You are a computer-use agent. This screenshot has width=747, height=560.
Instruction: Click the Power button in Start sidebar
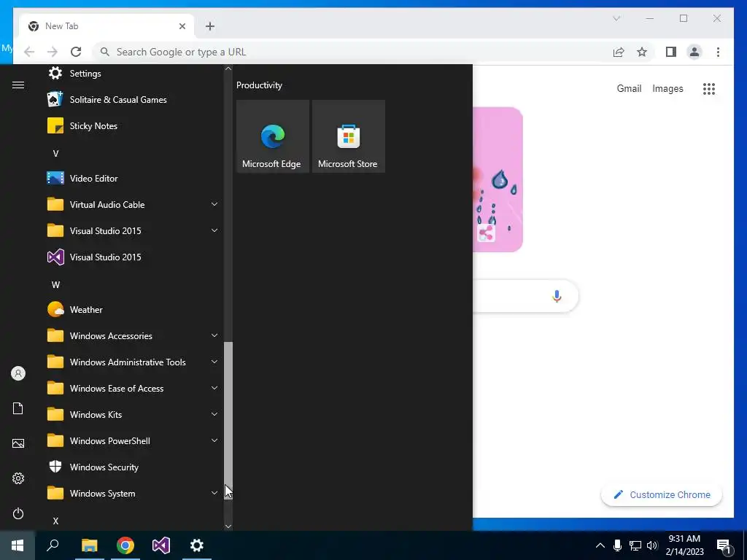[x=18, y=513]
